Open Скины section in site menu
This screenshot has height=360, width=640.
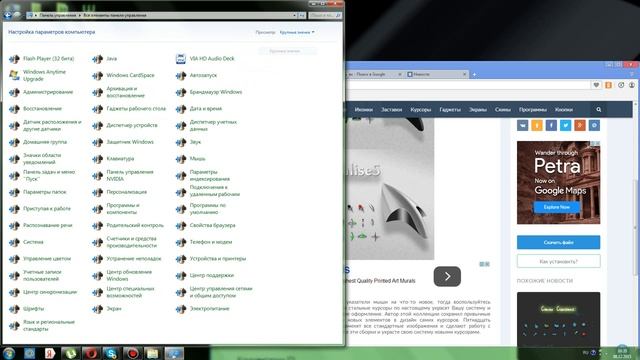coord(502,110)
